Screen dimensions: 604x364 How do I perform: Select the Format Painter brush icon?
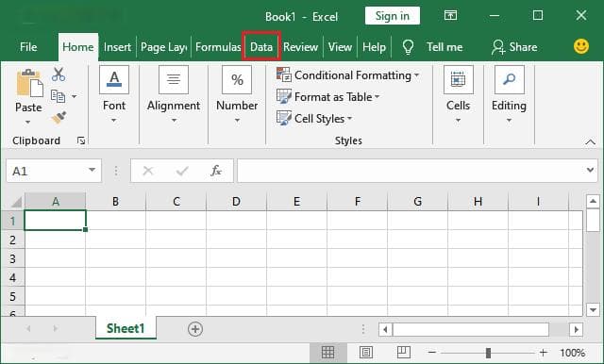click(59, 118)
